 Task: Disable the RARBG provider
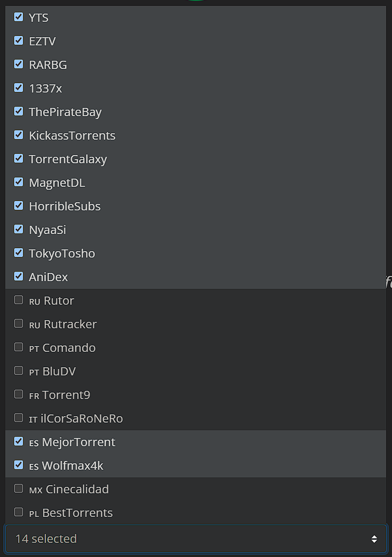click(x=18, y=64)
